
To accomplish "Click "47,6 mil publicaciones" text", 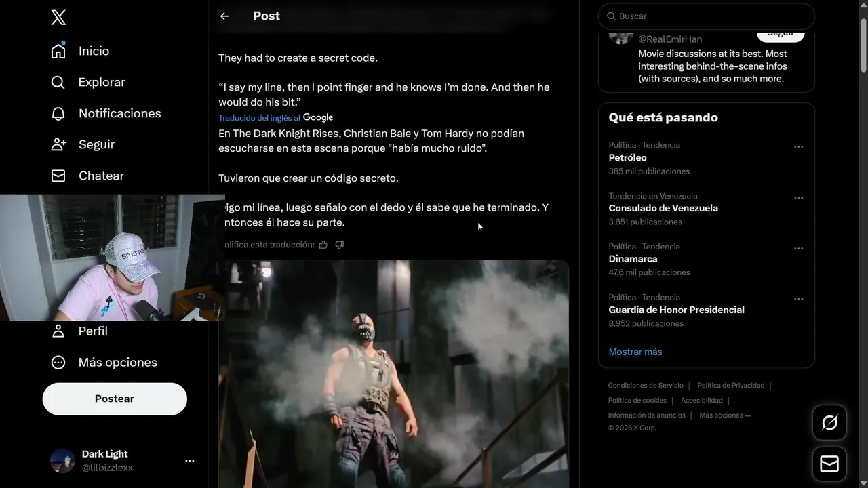I will (649, 272).
